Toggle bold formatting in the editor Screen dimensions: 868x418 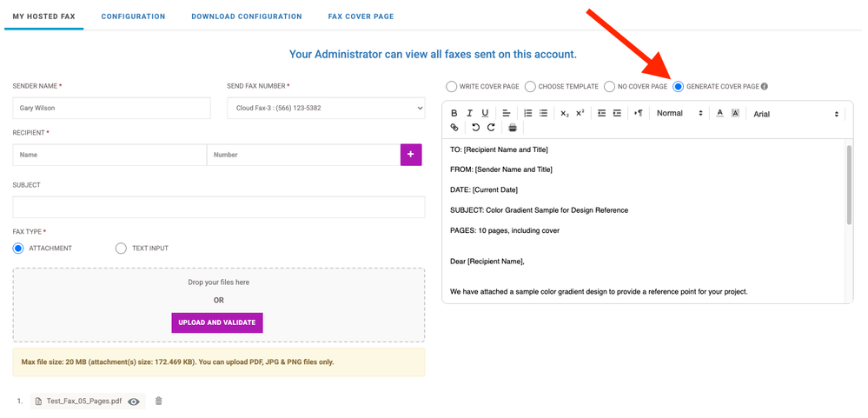point(454,113)
